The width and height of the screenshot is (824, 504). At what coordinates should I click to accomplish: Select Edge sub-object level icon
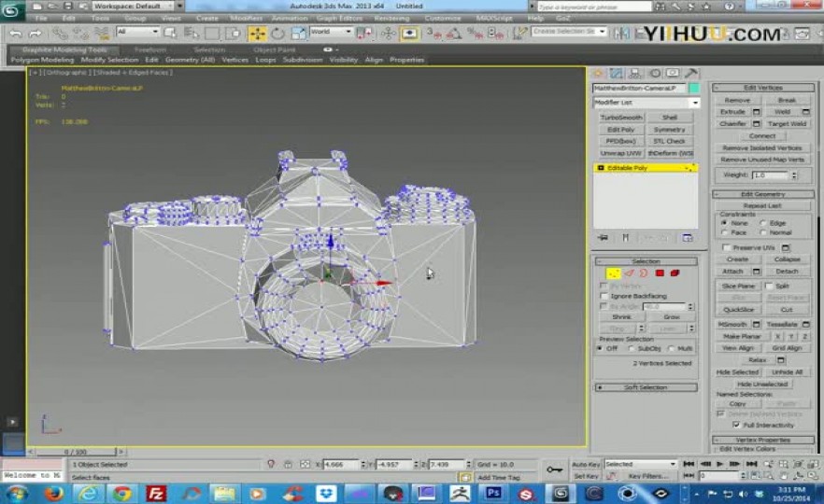(x=629, y=273)
